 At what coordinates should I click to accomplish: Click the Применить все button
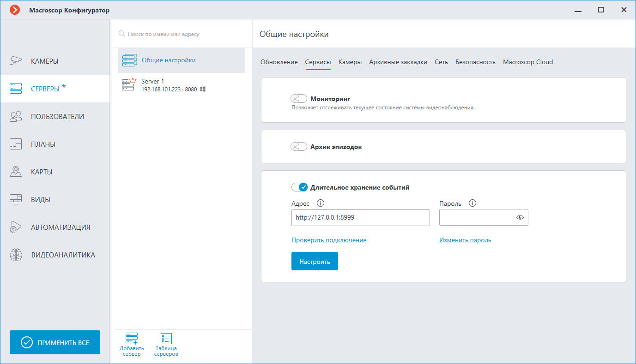[55, 342]
